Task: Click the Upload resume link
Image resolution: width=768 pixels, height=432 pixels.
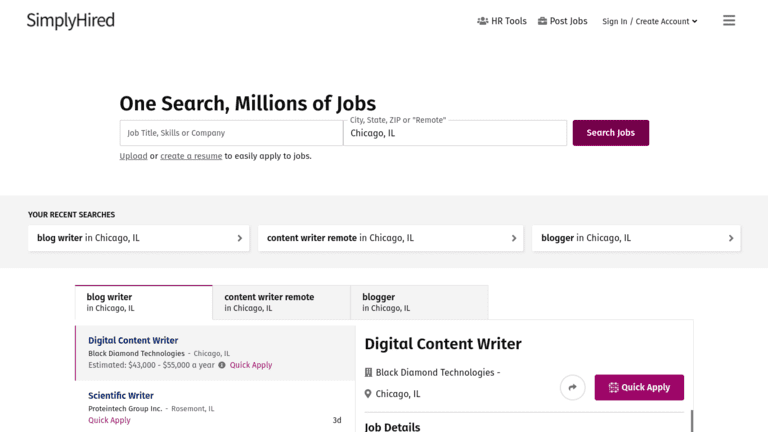Action: coord(133,156)
